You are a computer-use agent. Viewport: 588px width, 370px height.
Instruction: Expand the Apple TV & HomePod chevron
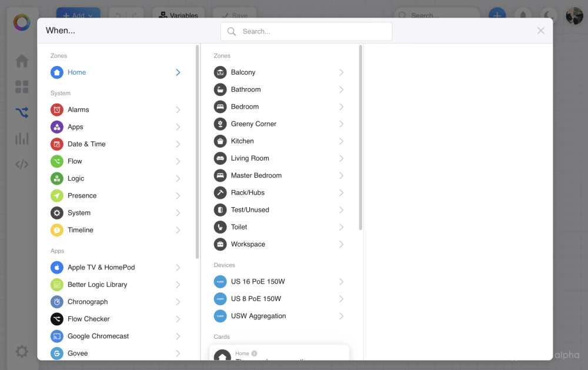(x=178, y=268)
